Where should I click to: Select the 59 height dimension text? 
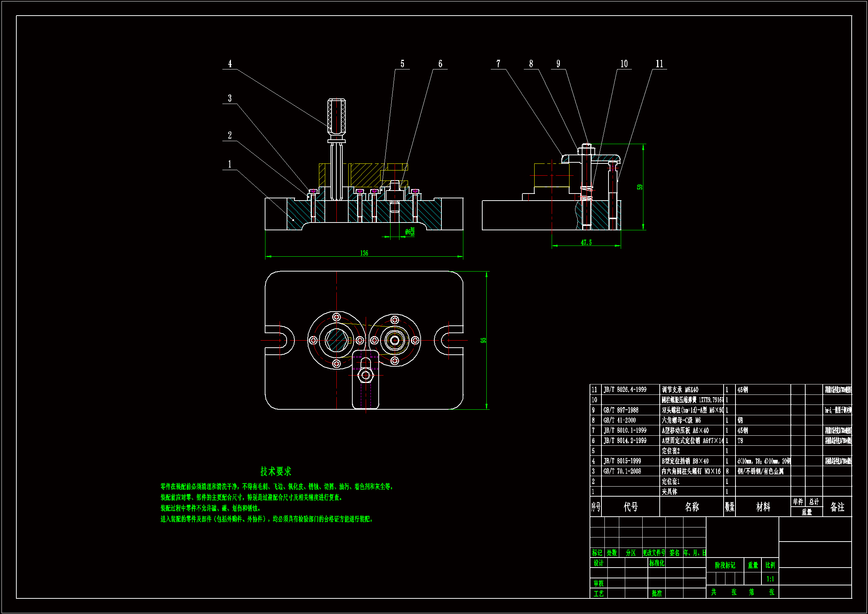pyautogui.click(x=639, y=187)
